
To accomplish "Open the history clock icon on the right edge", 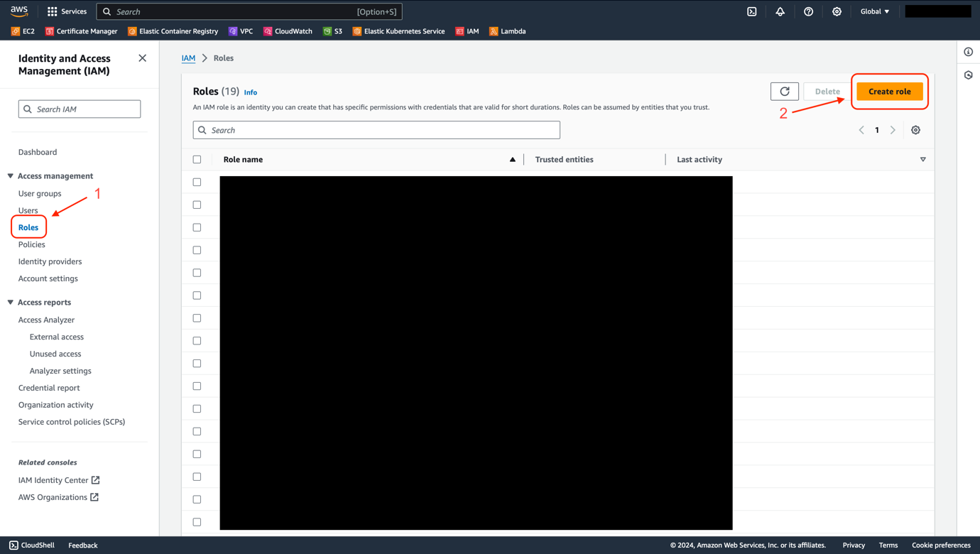I will tap(969, 75).
